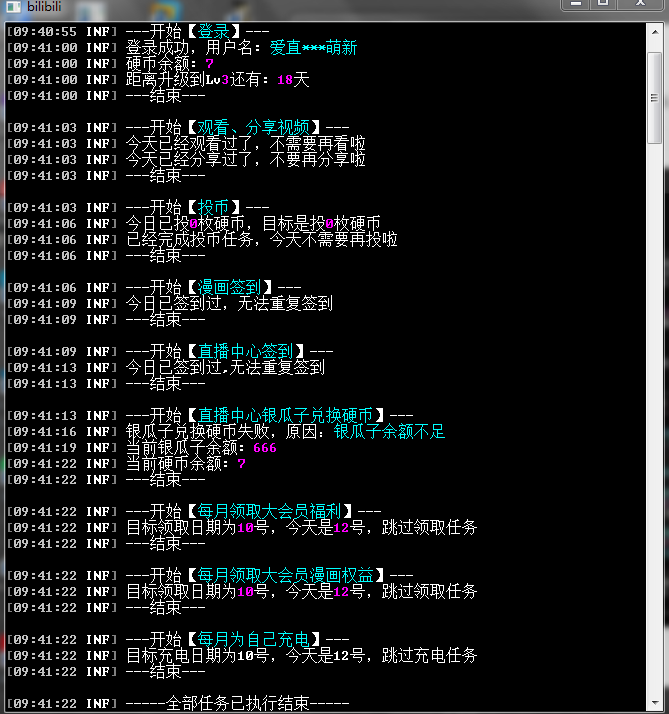
Task: Click the '【每月为自己充电】' header
Action: [254, 640]
